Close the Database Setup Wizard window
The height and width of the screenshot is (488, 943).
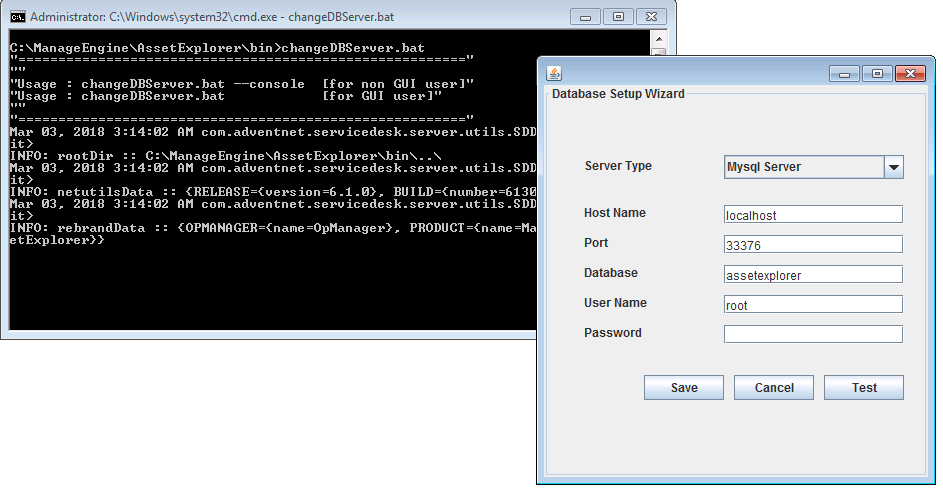tap(910, 73)
